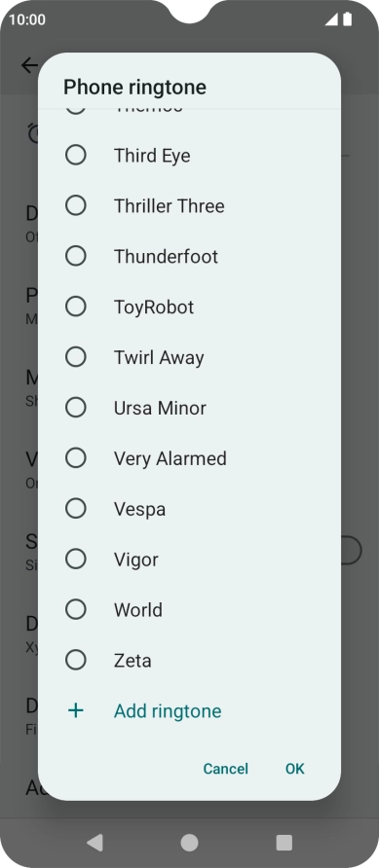
Task: Tap the recent apps square button
Action: click(284, 843)
